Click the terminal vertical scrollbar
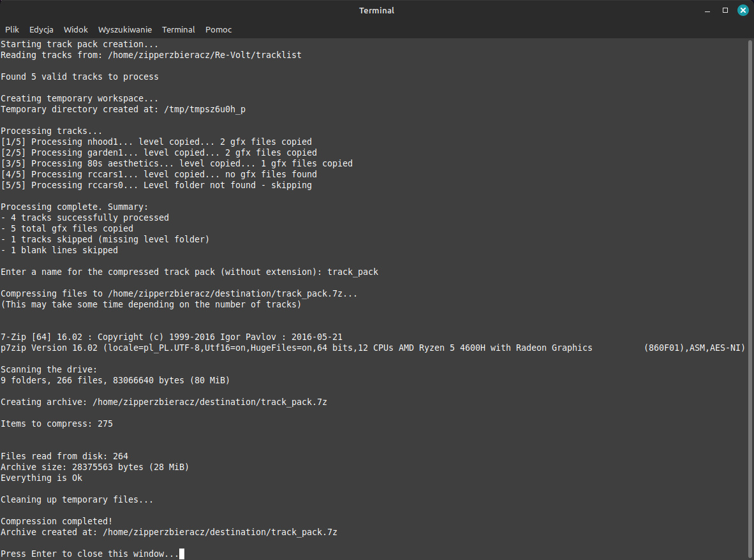Viewport: 754px width, 560px height. [750, 299]
